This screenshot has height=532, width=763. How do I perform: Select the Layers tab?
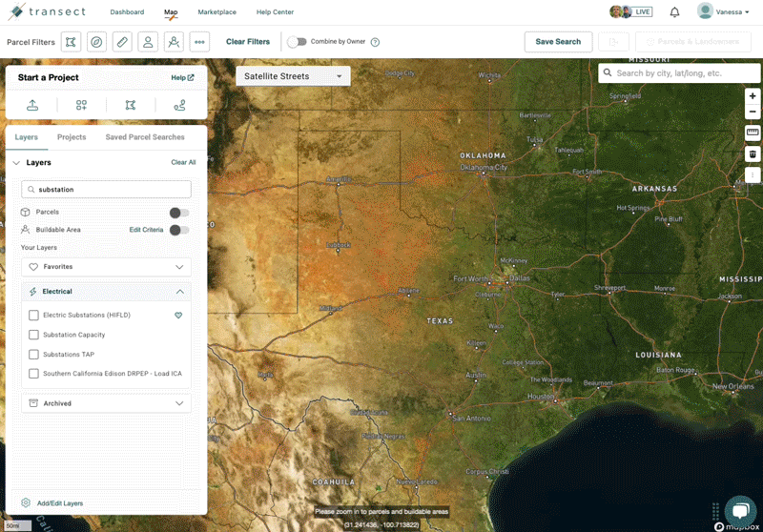click(x=27, y=137)
